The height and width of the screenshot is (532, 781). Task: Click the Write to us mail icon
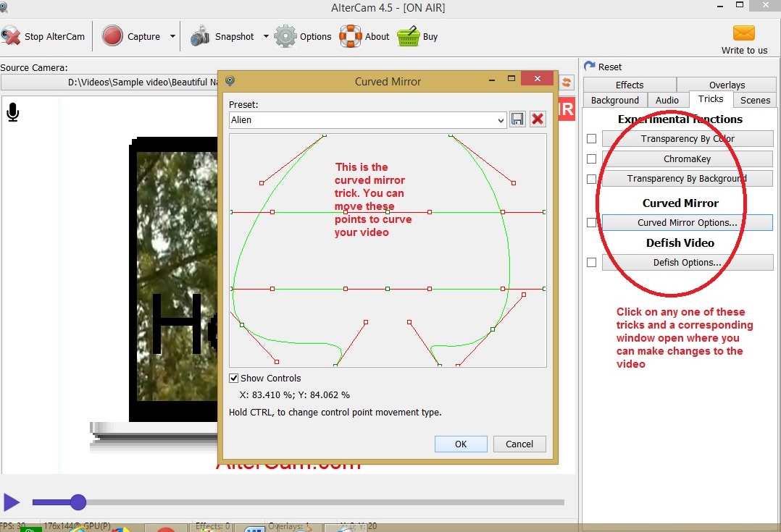tap(743, 33)
